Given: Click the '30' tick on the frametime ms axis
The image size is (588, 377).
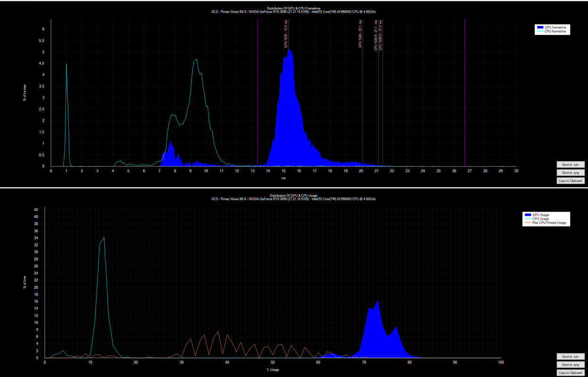Looking at the screenshot, I should click(516, 171).
